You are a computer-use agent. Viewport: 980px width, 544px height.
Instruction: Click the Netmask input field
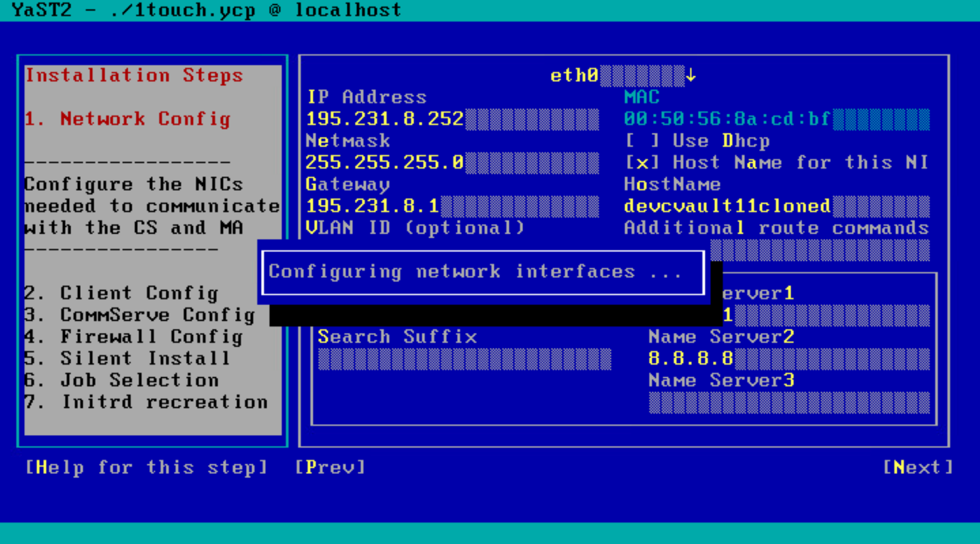pyautogui.click(x=453, y=162)
